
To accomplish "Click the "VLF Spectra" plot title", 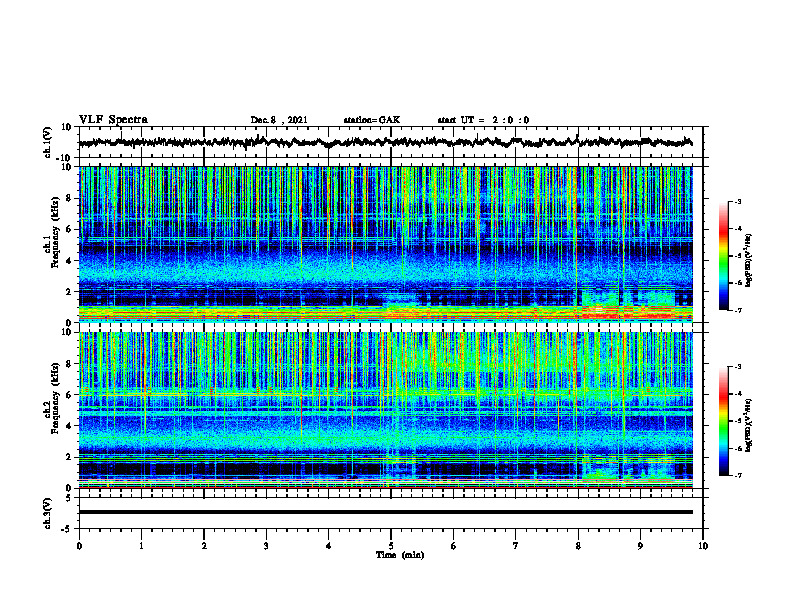I will point(113,120).
